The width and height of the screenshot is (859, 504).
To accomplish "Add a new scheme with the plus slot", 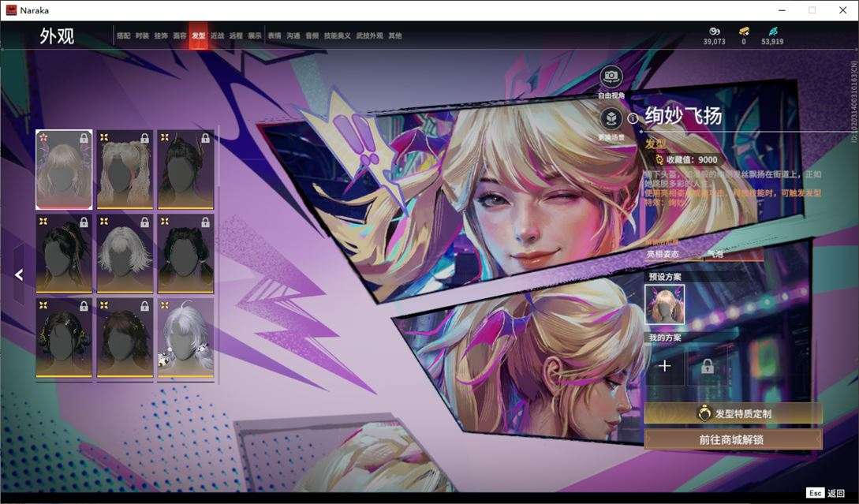I will (664, 365).
